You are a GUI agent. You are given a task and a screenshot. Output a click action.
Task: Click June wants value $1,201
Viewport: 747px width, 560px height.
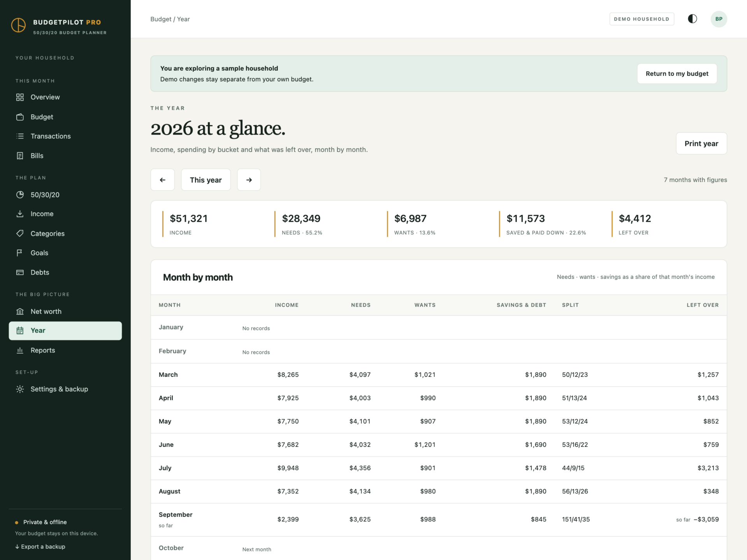coord(425,444)
